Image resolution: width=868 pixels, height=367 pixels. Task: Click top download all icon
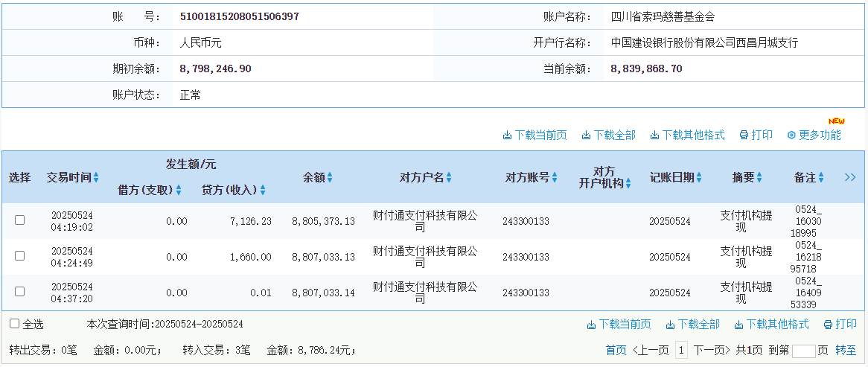click(x=586, y=135)
